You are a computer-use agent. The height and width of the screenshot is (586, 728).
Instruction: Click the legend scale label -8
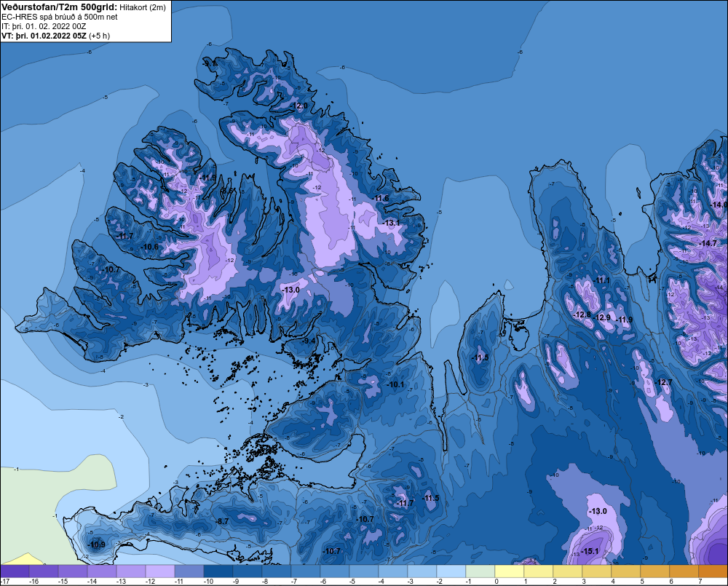(x=264, y=582)
